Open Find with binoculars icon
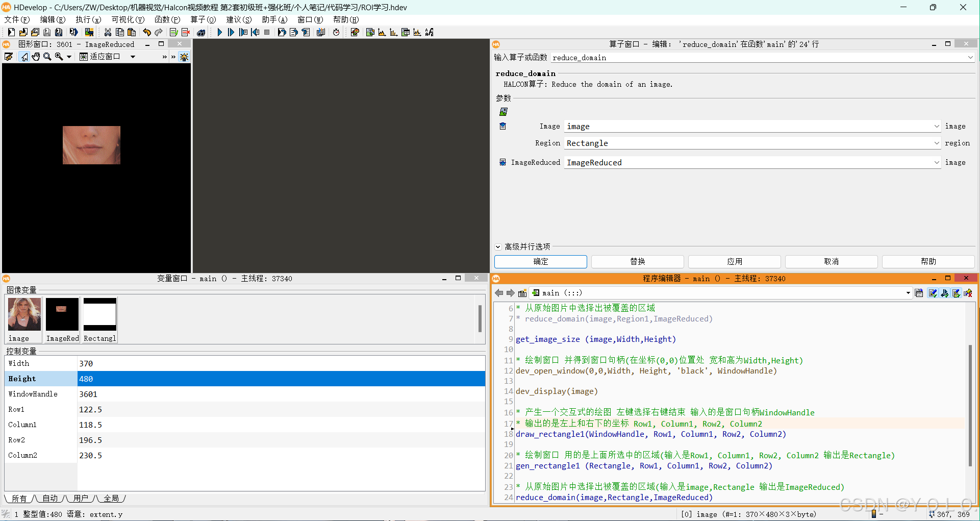 pyautogui.click(x=201, y=32)
